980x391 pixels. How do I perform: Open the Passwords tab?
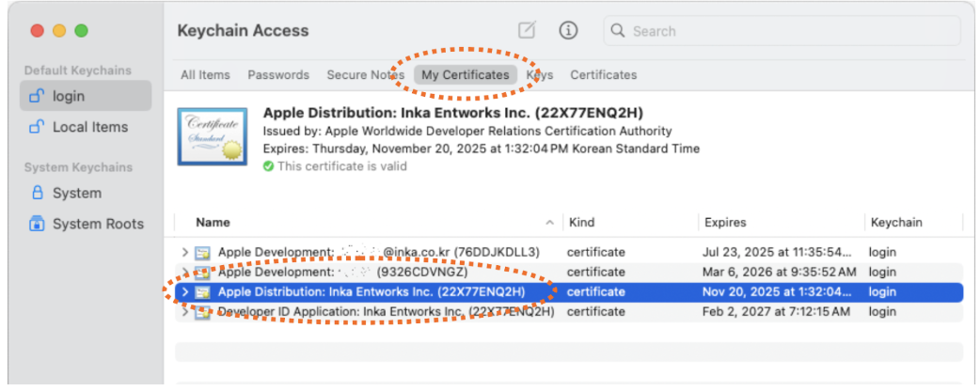(278, 74)
